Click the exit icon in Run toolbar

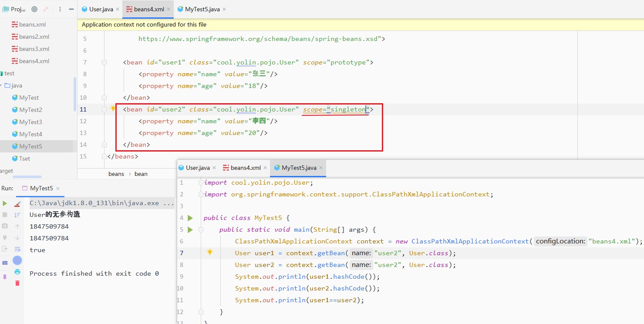point(5,249)
